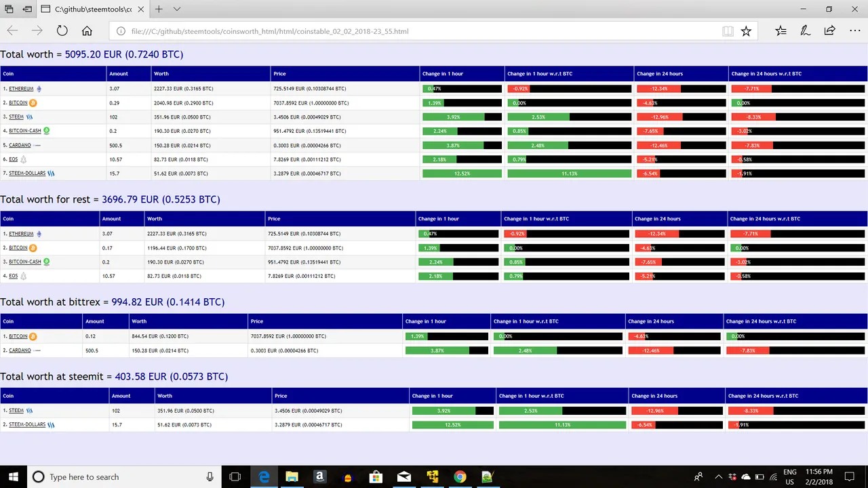Click Price column header in top table
Viewport: 868px width, 488px height.
(344, 74)
